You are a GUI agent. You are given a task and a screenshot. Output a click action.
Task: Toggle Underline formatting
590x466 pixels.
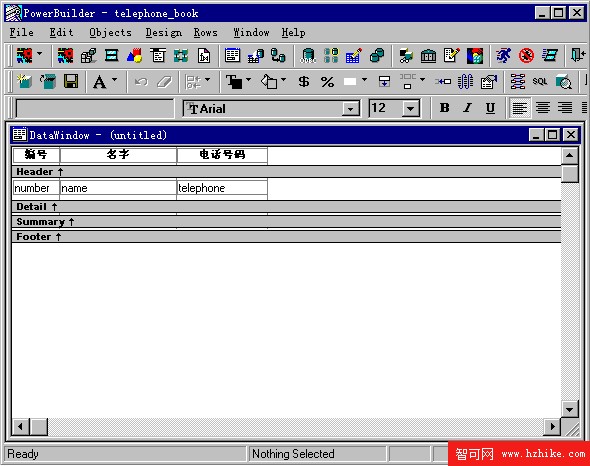click(x=490, y=108)
